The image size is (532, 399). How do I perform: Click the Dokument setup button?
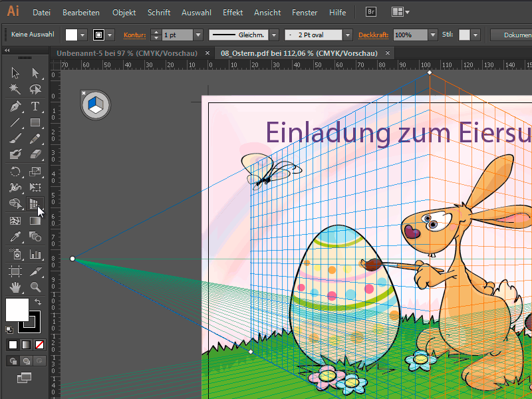[x=511, y=35]
